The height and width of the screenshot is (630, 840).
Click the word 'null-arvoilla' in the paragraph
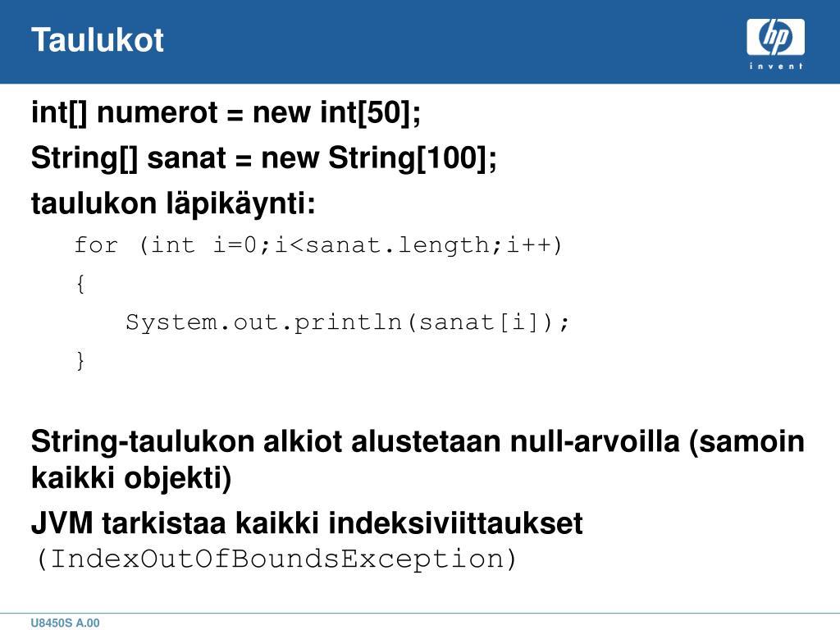pos(595,442)
